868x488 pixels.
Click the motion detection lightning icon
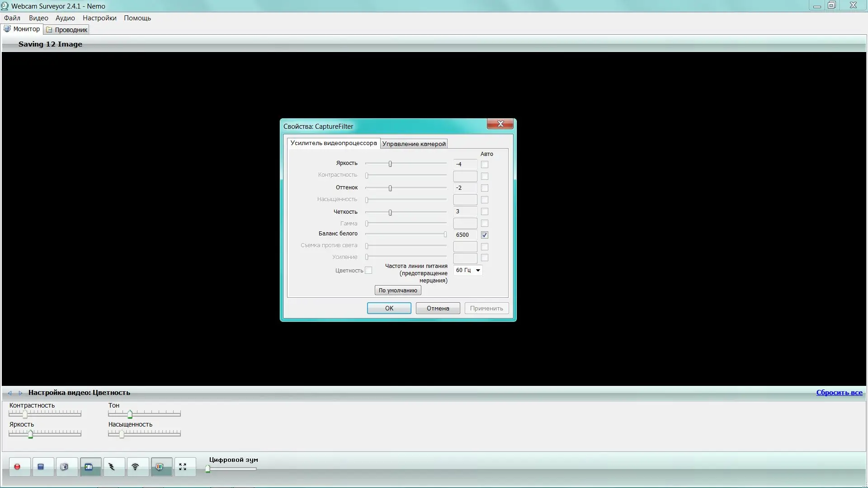point(112,467)
